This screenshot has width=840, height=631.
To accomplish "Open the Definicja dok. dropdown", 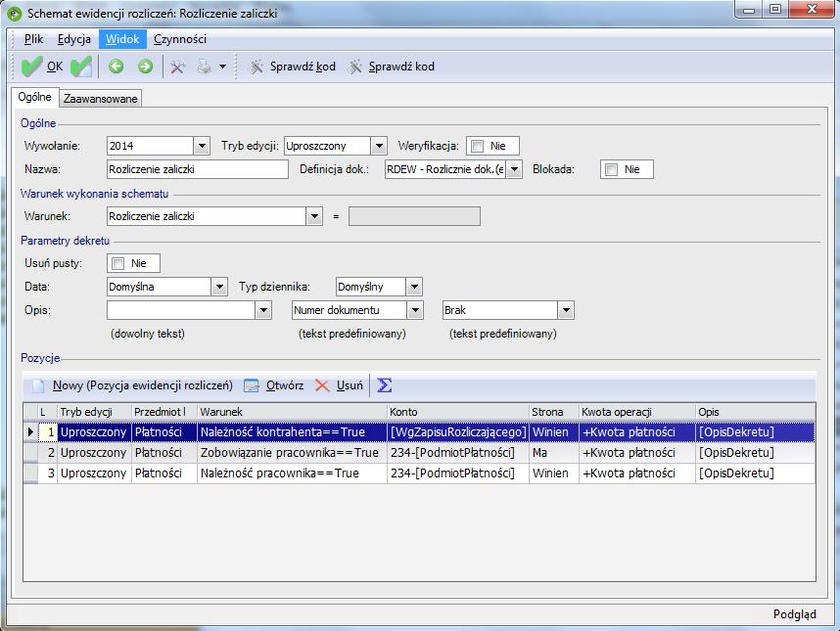I will pos(514,169).
